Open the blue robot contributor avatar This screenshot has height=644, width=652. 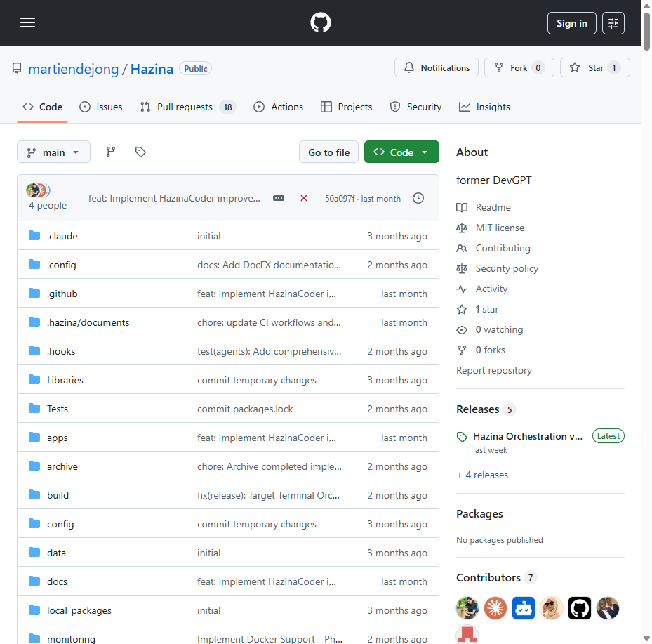click(524, 608)
